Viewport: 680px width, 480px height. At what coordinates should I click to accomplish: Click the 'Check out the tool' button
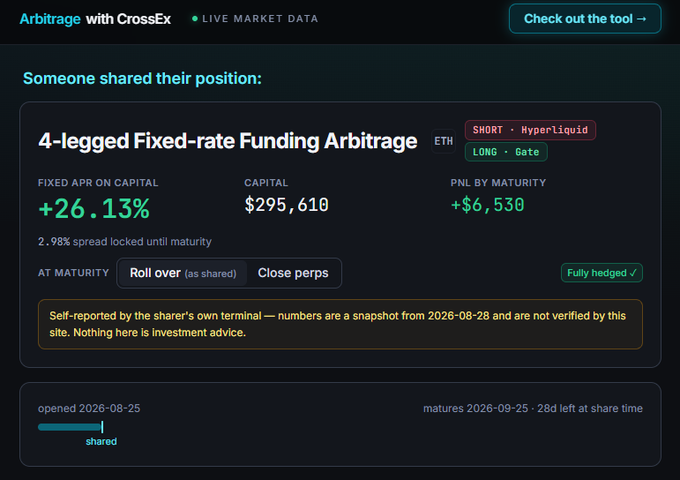[585, 19]
